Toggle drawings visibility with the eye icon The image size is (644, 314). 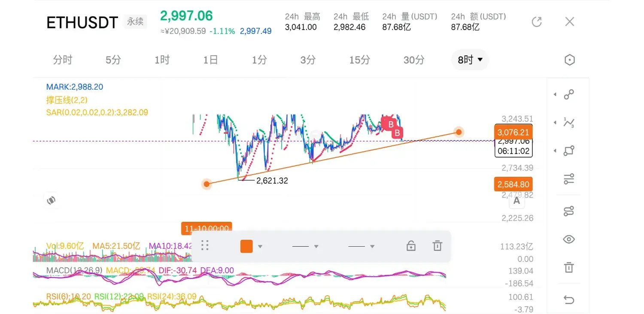click(569, 239)
